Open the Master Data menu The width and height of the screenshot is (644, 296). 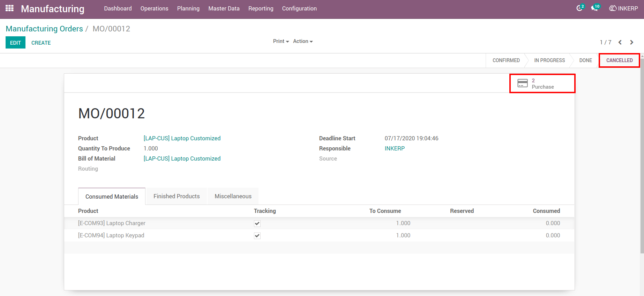pyautogui.click(x=224, y=8)
